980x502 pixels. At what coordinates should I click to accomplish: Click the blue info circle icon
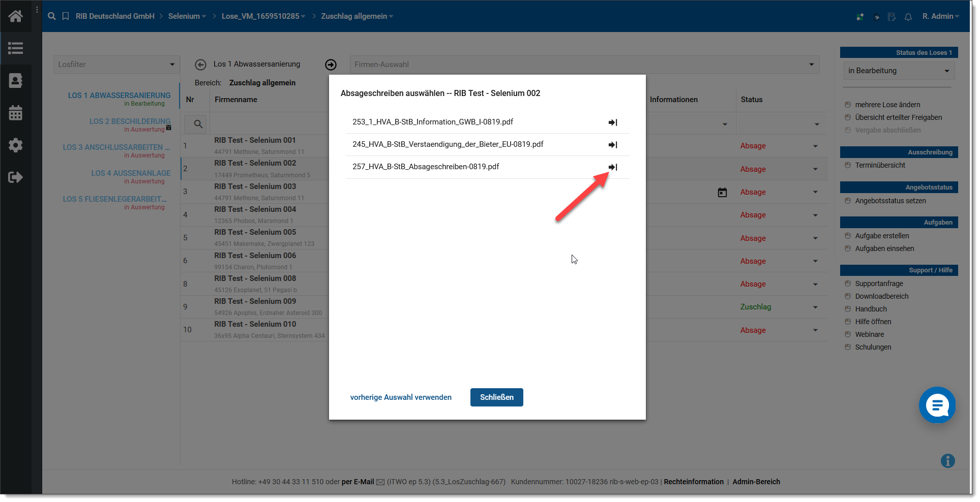[x=947, y=461]
